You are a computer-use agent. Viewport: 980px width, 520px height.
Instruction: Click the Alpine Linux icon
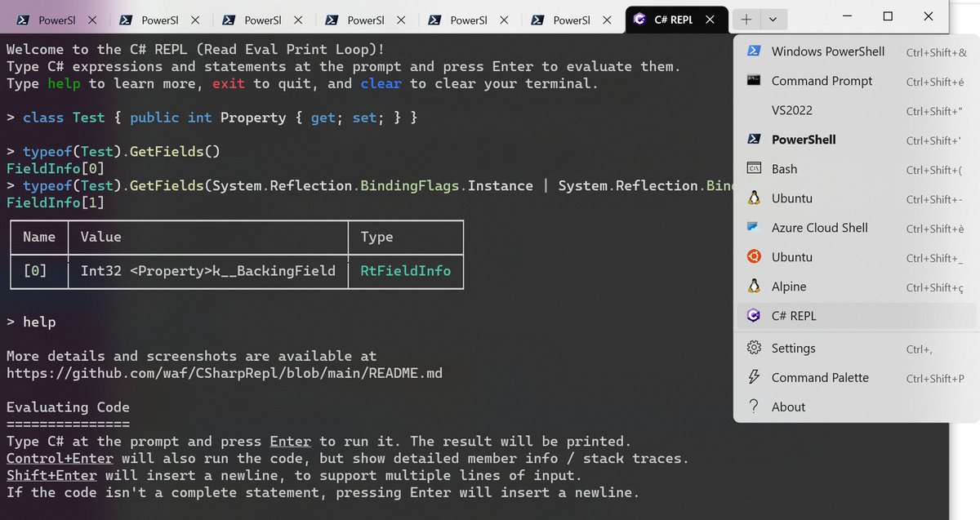752,287
